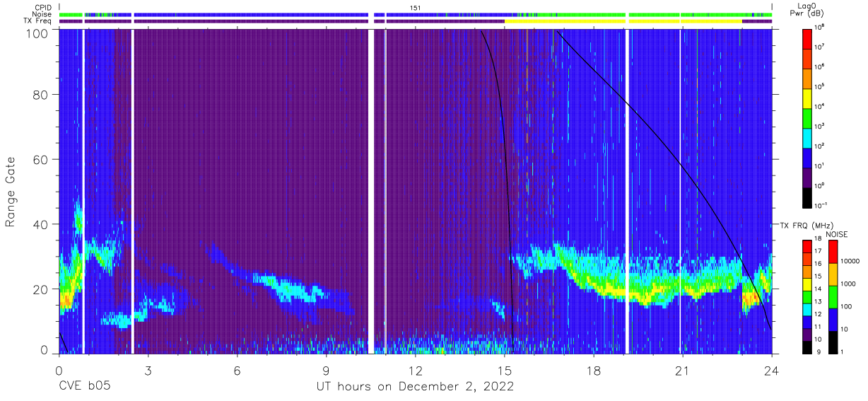Select green segment of NOISE colorbar
Screen dimensions: 868x401
834,296
